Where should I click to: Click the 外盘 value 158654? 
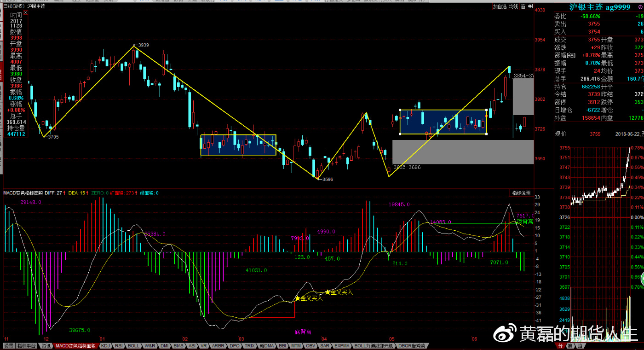591,118
